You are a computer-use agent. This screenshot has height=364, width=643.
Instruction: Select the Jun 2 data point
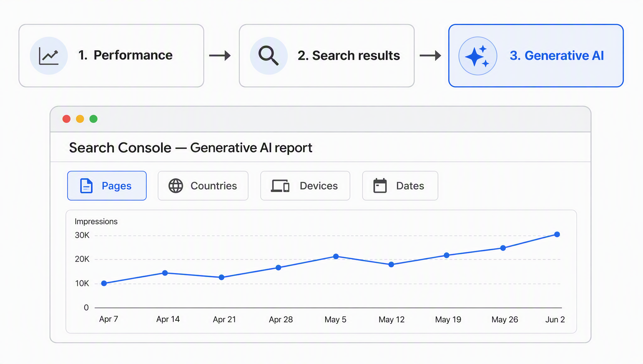(557, 235)
